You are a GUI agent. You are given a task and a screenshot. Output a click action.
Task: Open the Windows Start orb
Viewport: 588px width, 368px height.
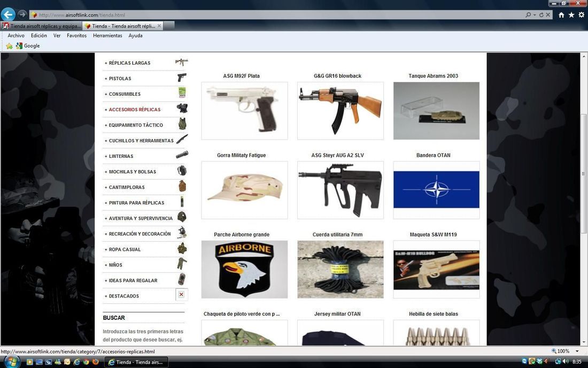pos(12,362)
